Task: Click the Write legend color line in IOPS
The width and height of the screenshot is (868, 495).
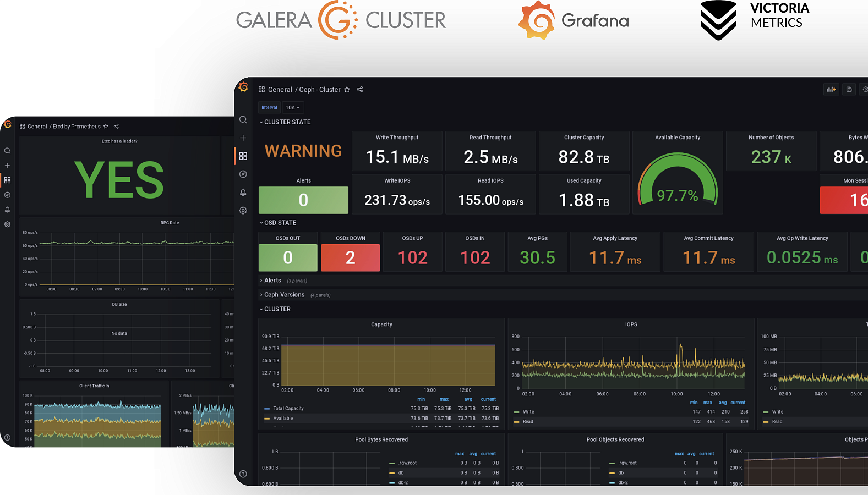Action: point(516,412)
